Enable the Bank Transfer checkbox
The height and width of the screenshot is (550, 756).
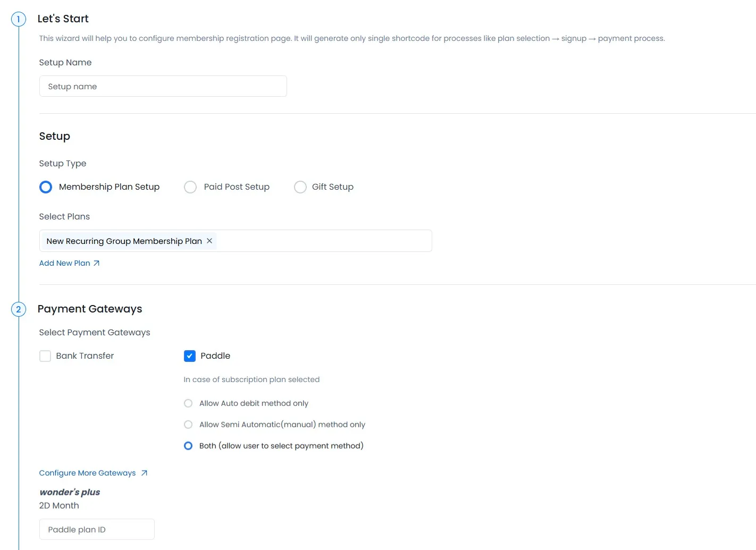click(x=45, y=356)
